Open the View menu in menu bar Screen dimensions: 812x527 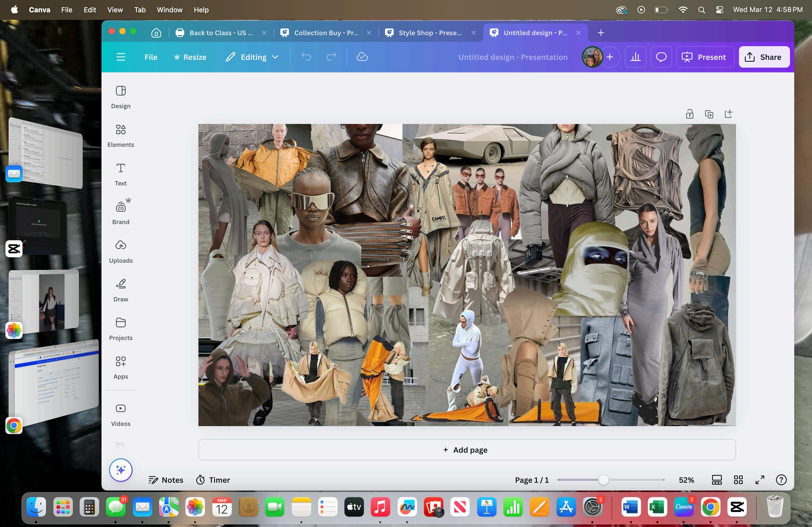pyautogui.click(x=115, y=10)
